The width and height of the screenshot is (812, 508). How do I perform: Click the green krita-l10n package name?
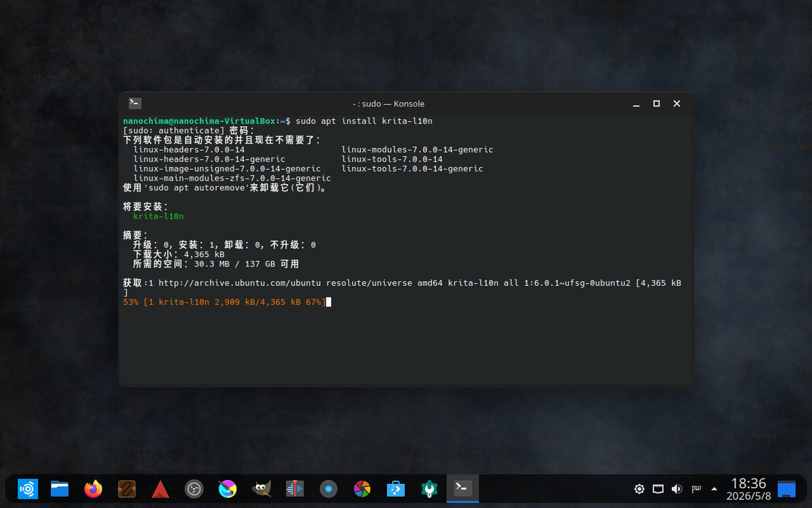click(159, 216)
